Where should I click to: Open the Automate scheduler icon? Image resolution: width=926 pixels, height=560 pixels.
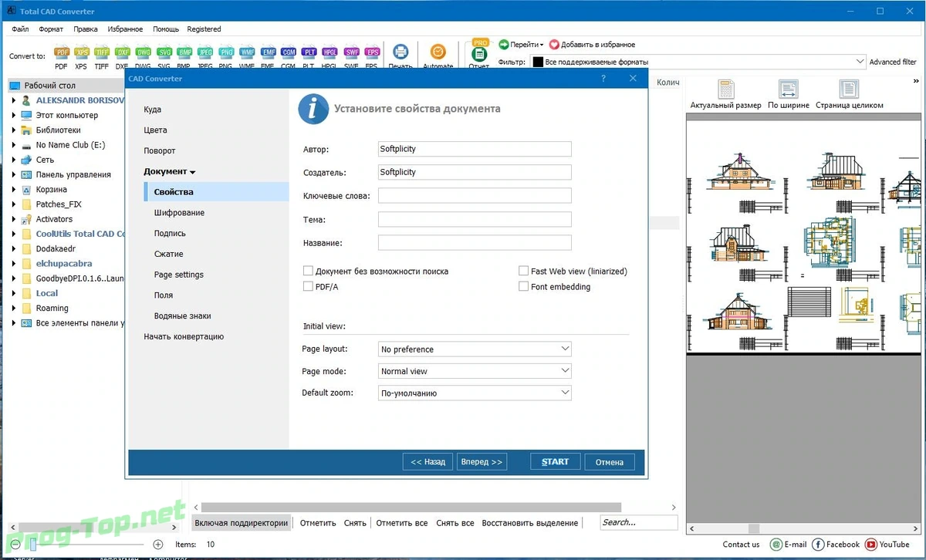[x=438, y=52]
